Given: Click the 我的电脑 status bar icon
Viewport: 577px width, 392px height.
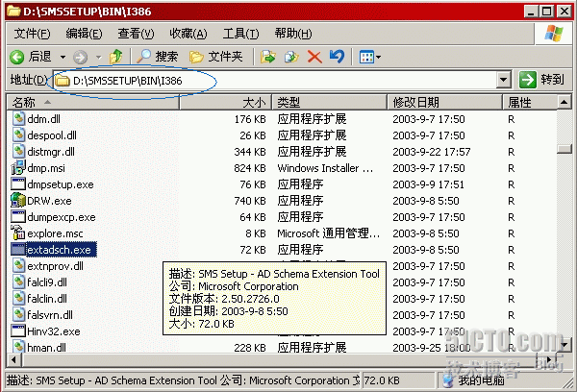Looking at the screenshot, I should pyautogui.click(x=448, y=380).
